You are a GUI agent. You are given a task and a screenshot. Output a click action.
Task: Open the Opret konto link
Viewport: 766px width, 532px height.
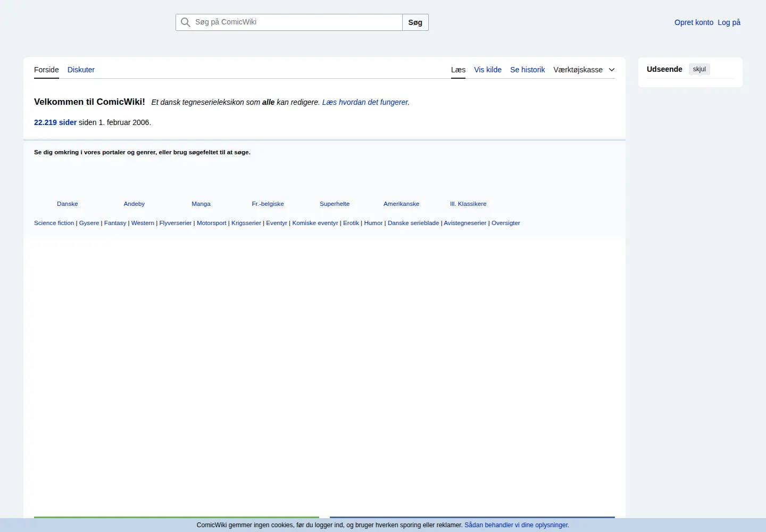[x=694, y=22]
